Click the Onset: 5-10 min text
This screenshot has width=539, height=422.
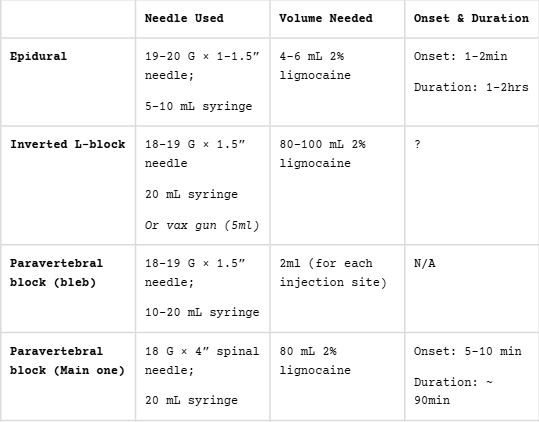coord(468,351)
